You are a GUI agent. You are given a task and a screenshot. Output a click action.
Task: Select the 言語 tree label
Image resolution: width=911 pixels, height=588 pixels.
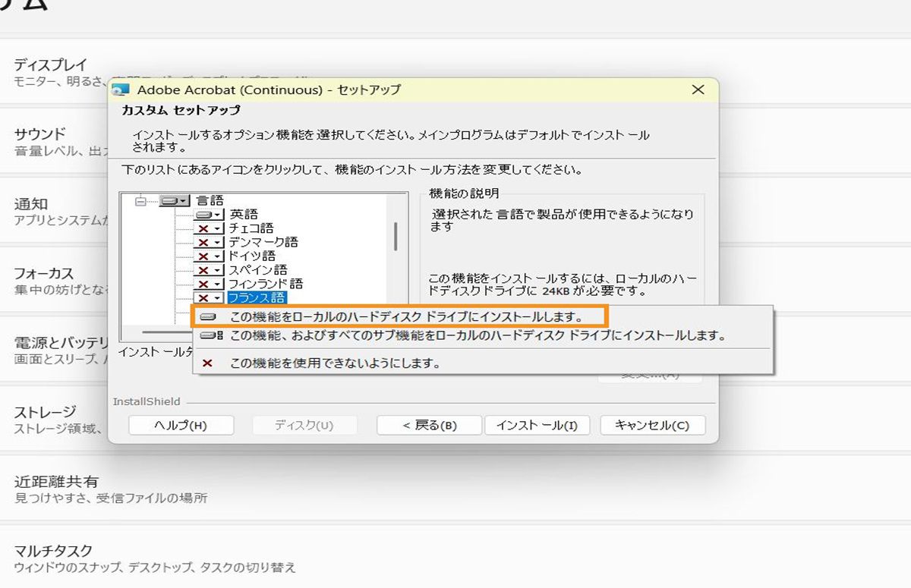(210, 201)
